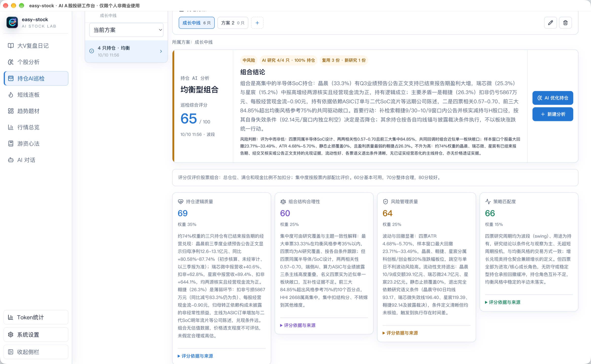591x364 pixels.
Task: Click the chevron on the 4 只持仓 record
Action: [161, 51]
